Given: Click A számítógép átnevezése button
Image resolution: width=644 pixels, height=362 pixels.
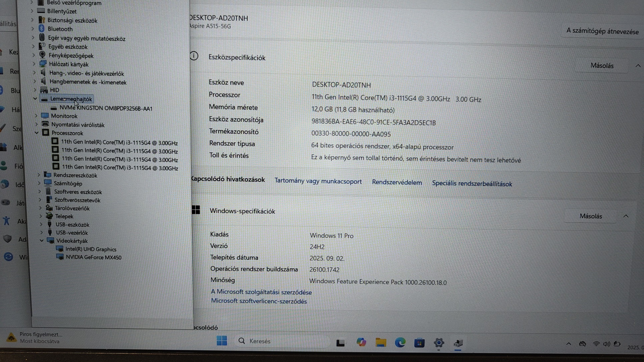Looking at the screenshot, I should click(x=602, y=32).
